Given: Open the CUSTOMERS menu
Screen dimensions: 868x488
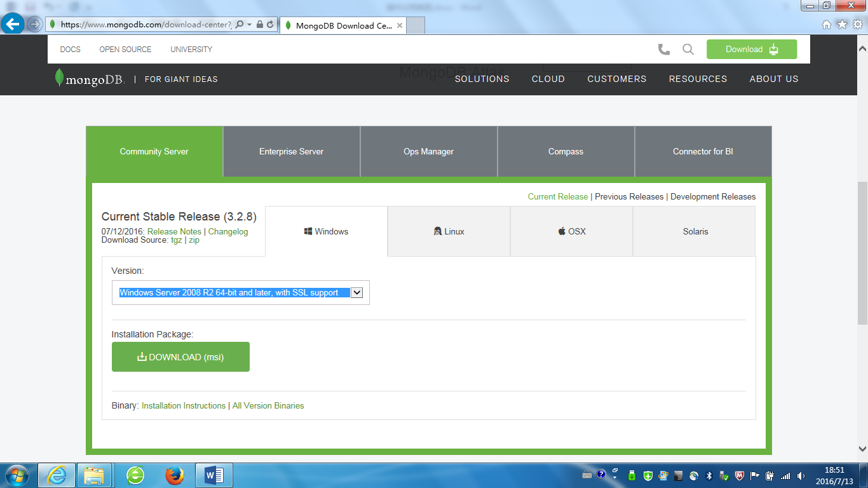Looking at the screenshot, I should pos(617,79).
